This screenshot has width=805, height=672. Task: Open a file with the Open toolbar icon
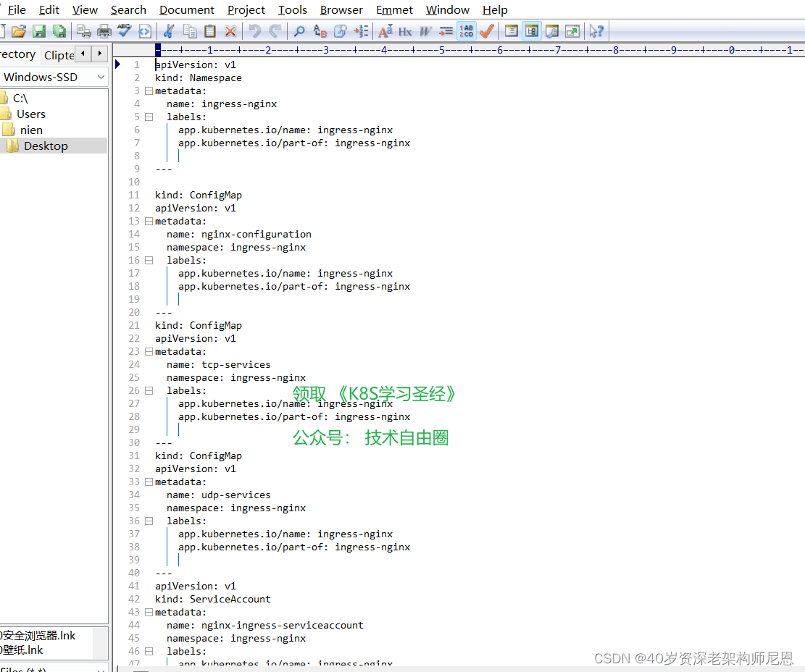point(19,31)
